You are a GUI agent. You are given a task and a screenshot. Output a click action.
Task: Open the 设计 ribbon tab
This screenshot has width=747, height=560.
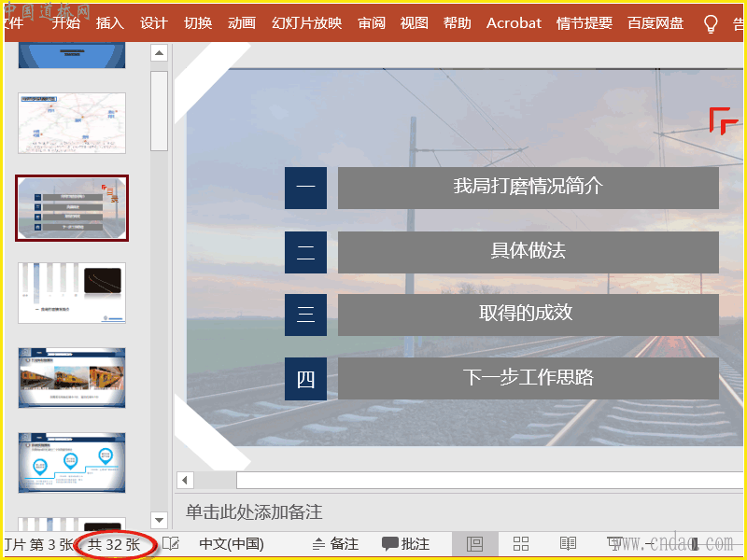click(154, 22)
